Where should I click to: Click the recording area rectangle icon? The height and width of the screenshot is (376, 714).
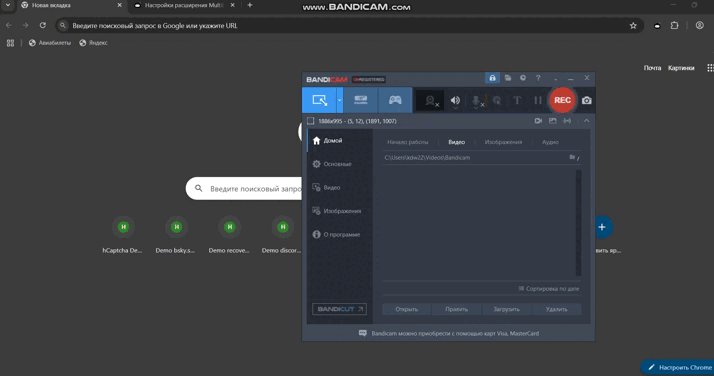pos(311,121)
